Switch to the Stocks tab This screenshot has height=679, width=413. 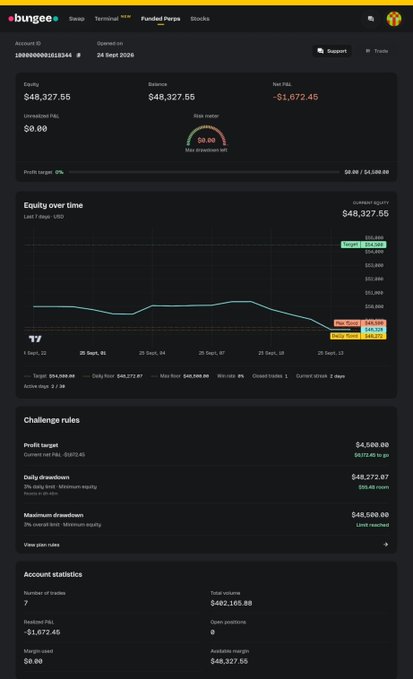pos(200,19)
